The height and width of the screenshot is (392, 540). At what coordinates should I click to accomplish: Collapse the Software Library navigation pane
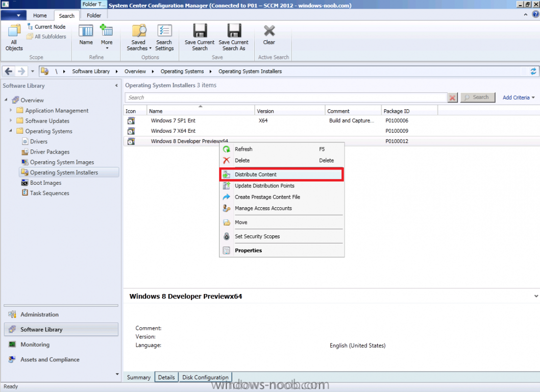point(116,85)
